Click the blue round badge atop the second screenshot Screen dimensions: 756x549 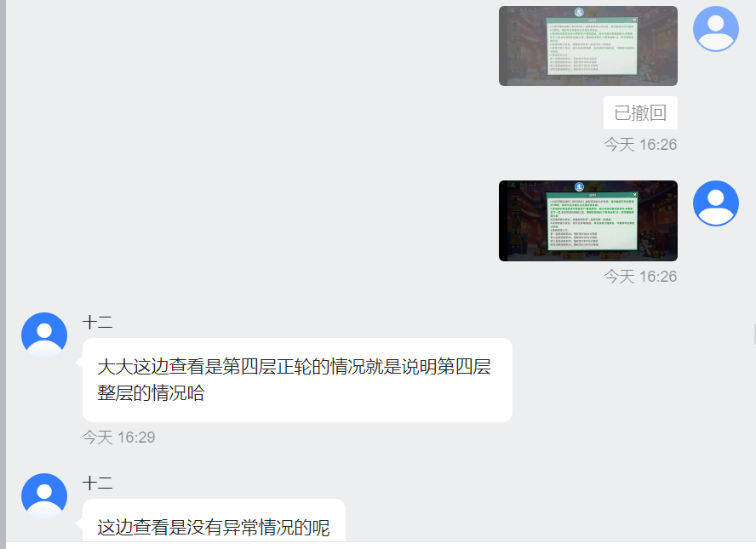[579, 186]
